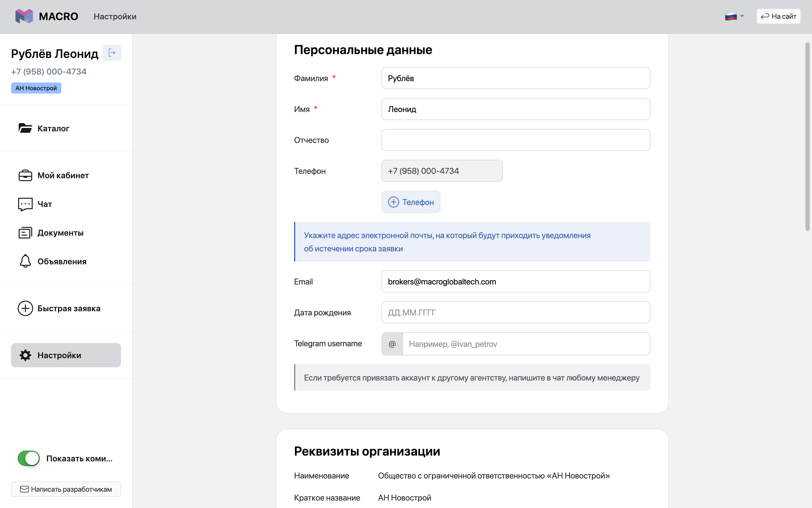Click the Чат speech bubble icon
812x508 pixels.
coord(25,204)
